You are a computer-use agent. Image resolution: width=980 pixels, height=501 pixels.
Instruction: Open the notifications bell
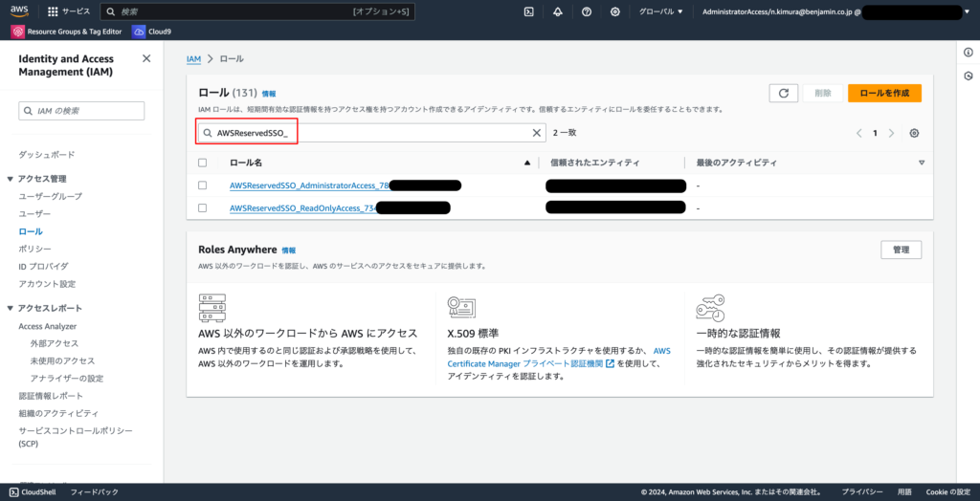(558, 11)
